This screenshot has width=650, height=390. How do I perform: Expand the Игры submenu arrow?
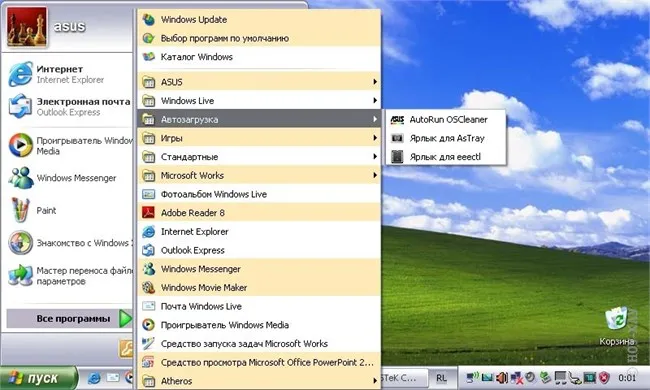point(375,138)
